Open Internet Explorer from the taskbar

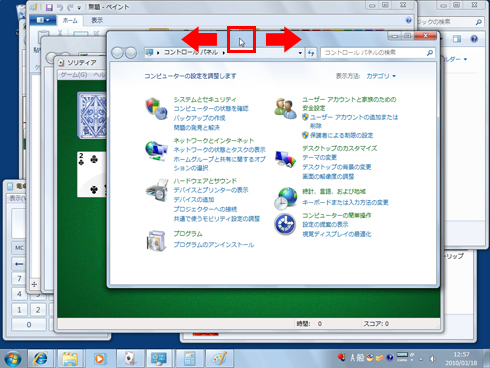click(40, 359)
